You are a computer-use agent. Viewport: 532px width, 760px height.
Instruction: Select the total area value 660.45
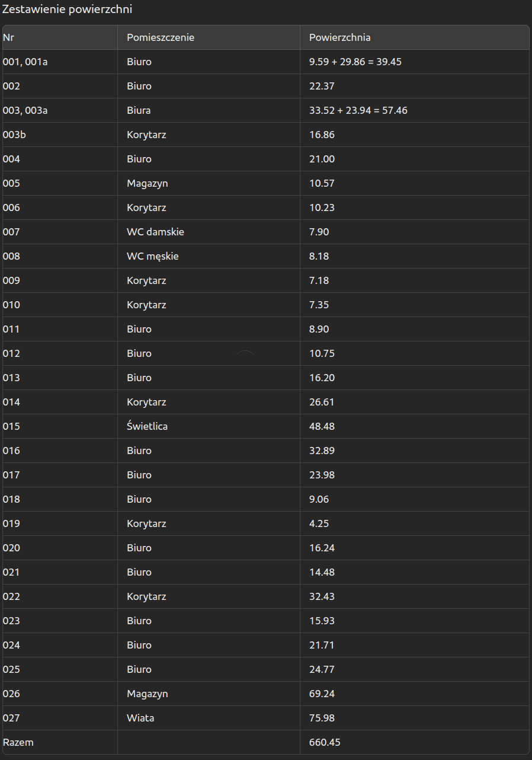click(325, 742)
